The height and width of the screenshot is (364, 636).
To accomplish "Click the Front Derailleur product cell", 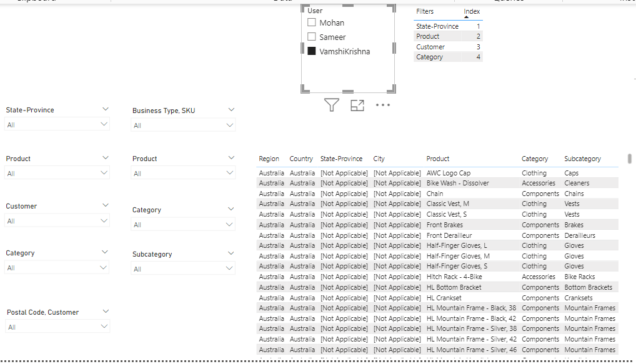I will coord(449,235).
